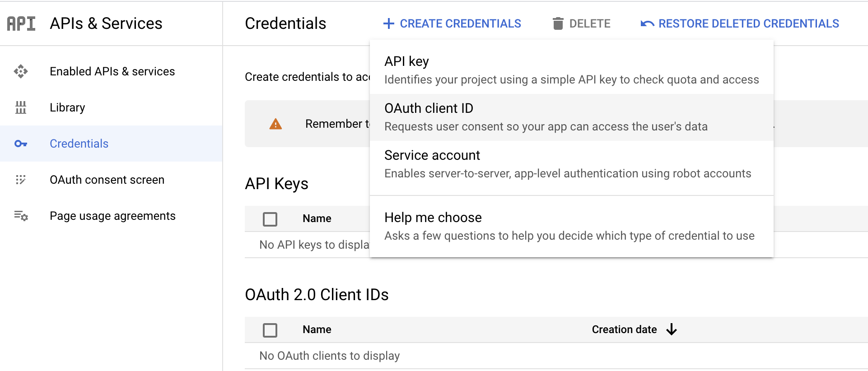Toggle Creation date sort arrow
Image resolution: width=868 pixels, height=371 pixels.
click(x=672, y=329)
